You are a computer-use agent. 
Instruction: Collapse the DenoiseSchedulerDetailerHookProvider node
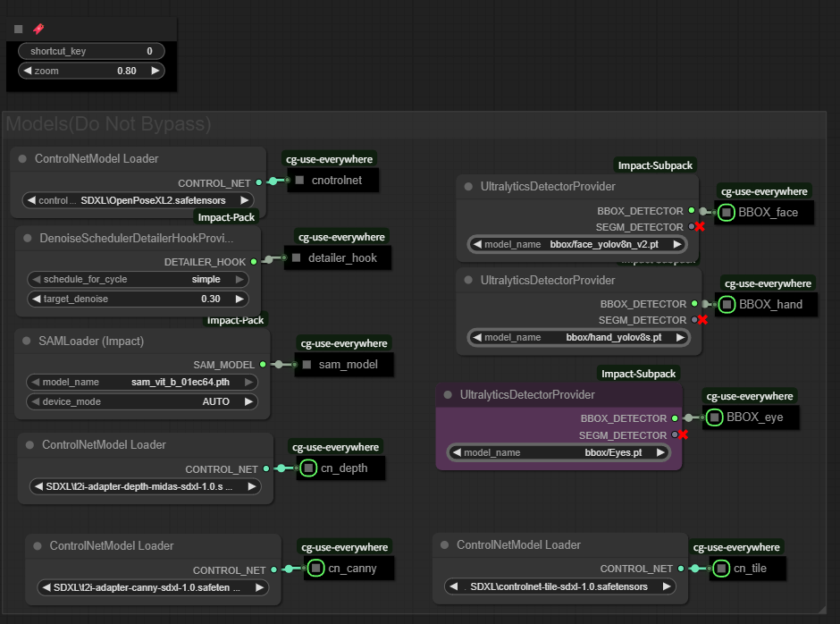(x=28, y=238)
